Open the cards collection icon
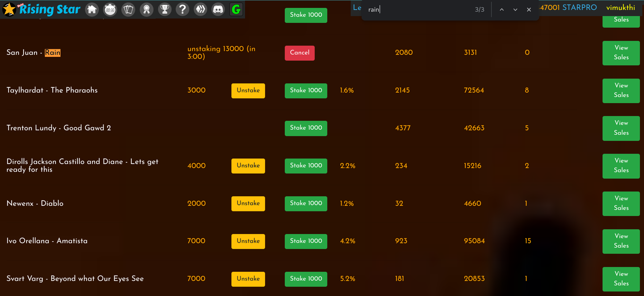This screenshot has height=296, width=644. click(x=128, y=9)
